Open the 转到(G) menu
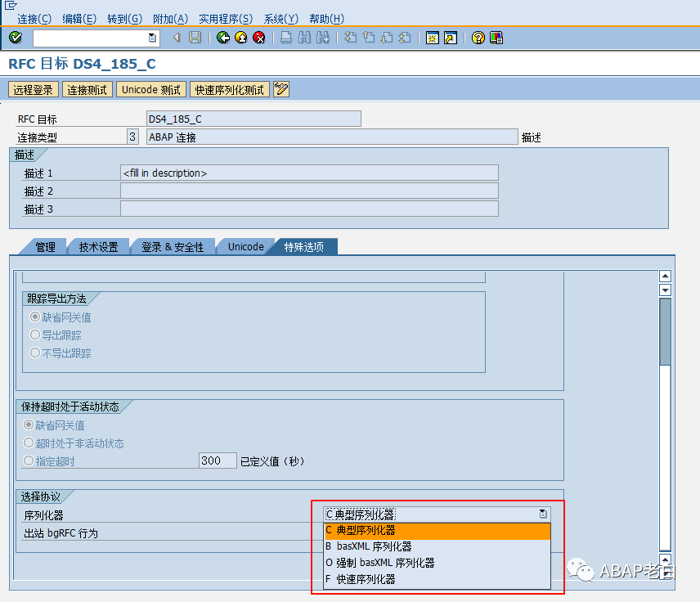The image size is (700, 602). coord(124,19)
